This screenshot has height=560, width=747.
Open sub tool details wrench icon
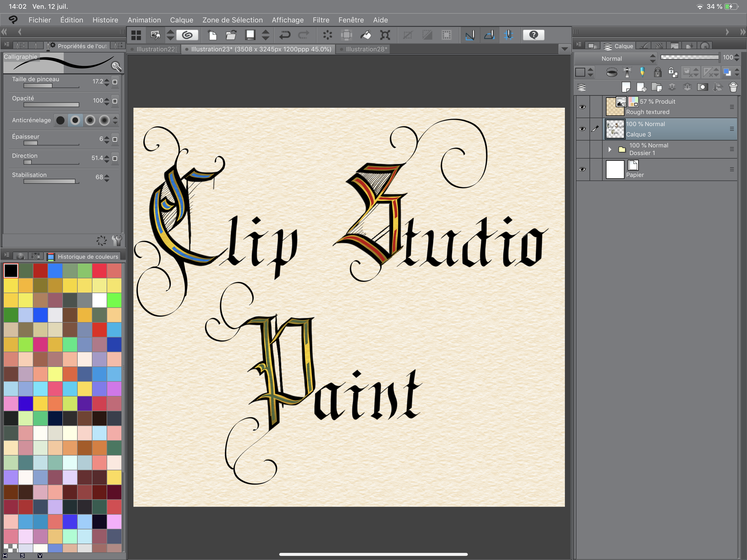[x=117, y=240]
